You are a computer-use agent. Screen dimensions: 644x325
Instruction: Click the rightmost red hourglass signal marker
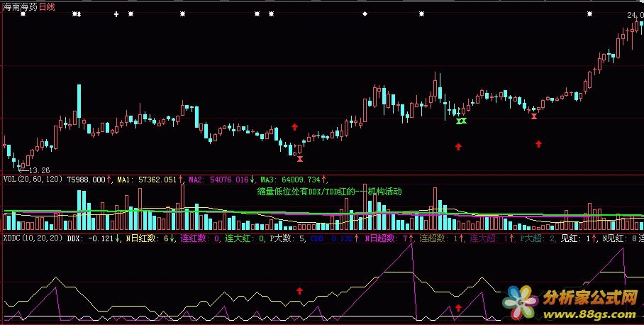(x=533, y=116)
